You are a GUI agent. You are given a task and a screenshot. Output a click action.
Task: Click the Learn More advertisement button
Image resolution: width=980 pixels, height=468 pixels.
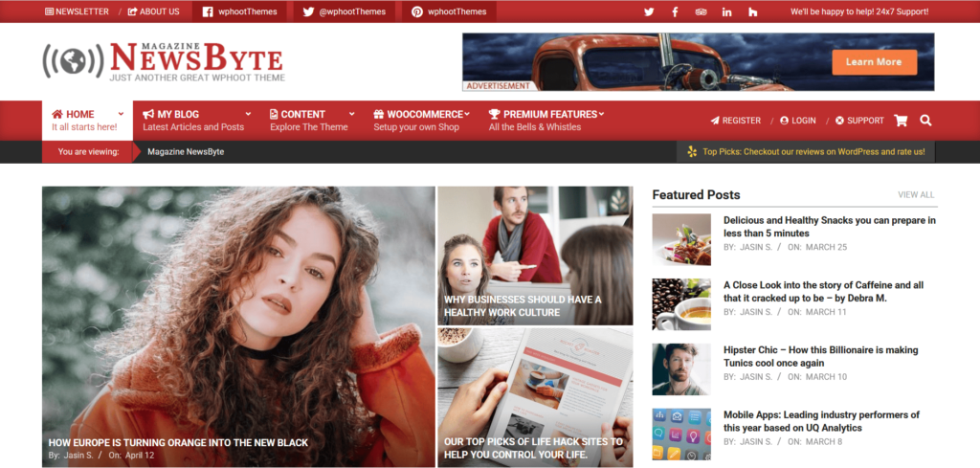tap(875, 62)
